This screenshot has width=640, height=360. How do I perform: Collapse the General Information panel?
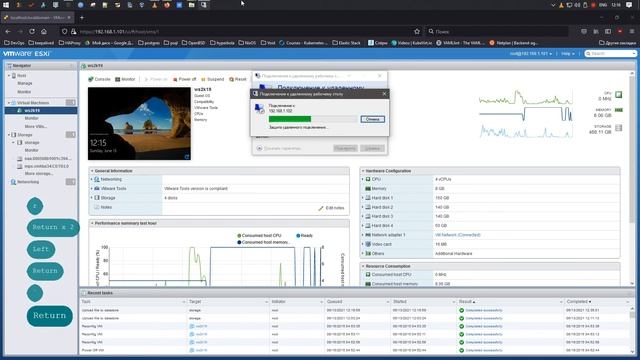tap(92, 171)
